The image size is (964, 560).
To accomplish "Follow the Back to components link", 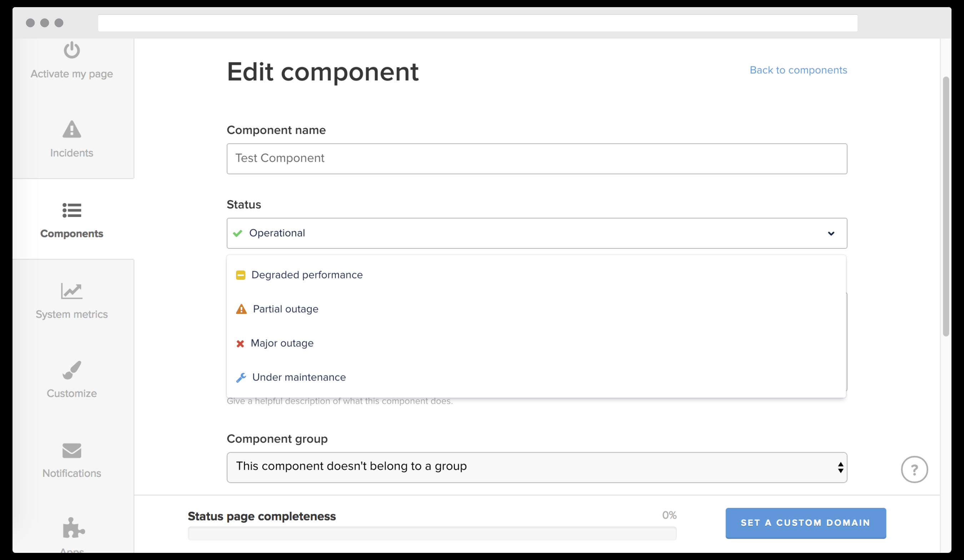I will point(798,70).
